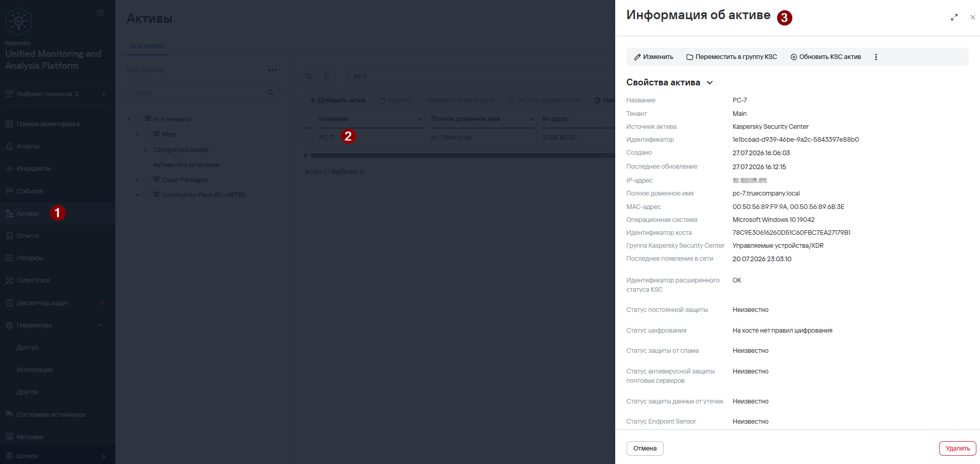Open the Название column dropdown
980x464 pixels.
(x=420, y=119)
